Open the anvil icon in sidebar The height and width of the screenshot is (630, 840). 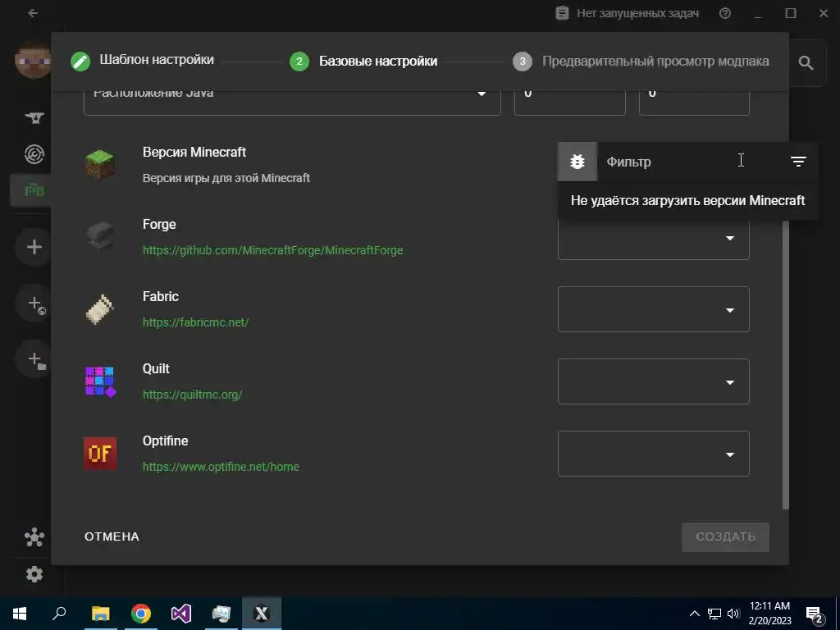[34, 117]
